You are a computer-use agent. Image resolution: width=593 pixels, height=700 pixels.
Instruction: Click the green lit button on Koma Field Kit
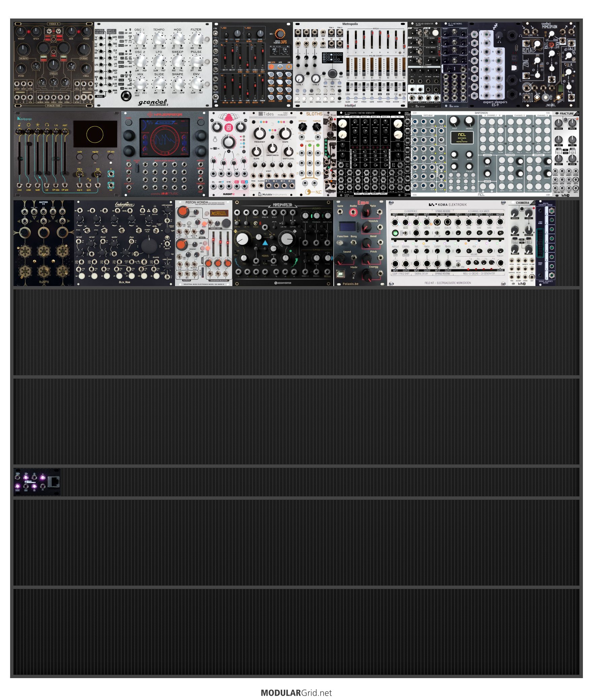tap(395, 233)
